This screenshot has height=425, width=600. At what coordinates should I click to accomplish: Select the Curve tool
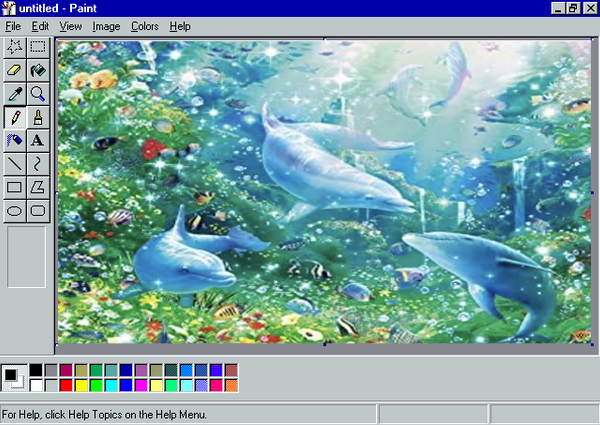pyautogui.click(x=38, y=164)
